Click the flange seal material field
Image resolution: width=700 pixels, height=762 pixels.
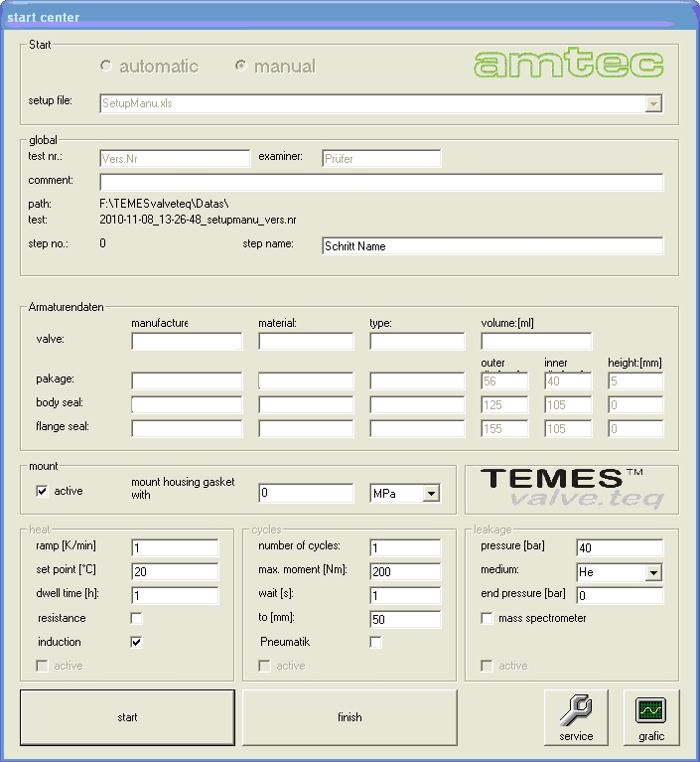click(306, 428)
